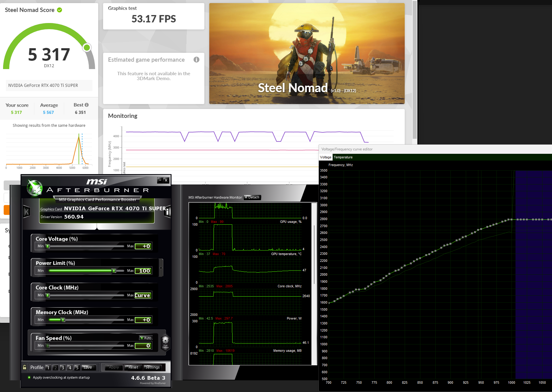This screenshot has width=552, height=392.
Task: Switch to the Temperature tab in curve editor
Action: tap(343, 157)
